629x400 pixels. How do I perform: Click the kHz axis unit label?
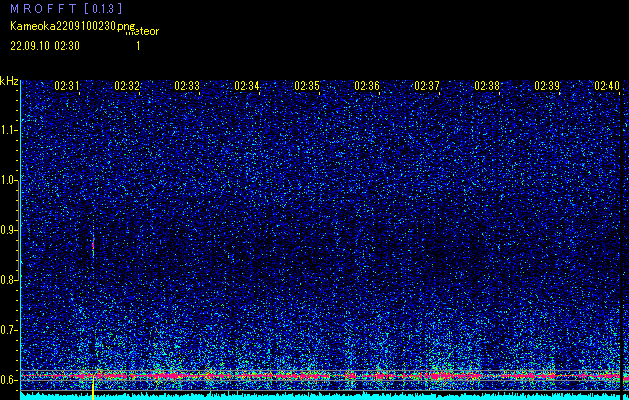point(9,81)
